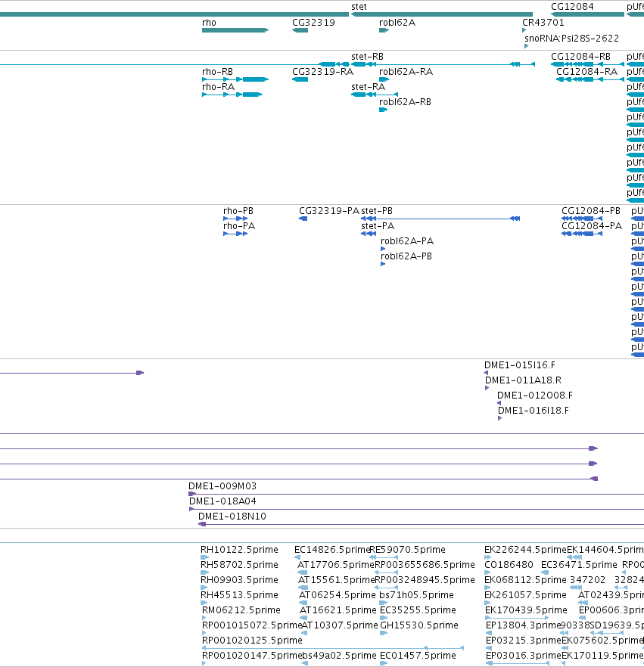Click the robl62A-RB transcript label
Image resolution: width=644 pixels, height=667 pixels.
405,102
